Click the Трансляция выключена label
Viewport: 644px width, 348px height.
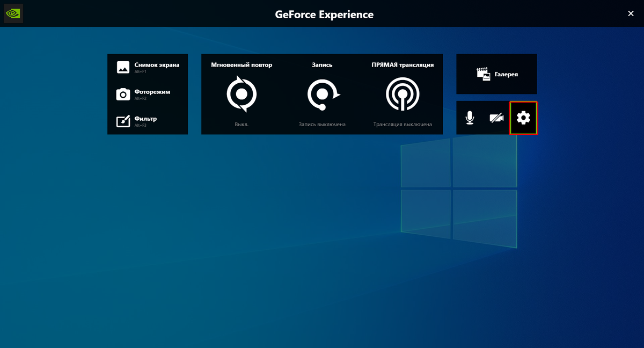[402, 124]
